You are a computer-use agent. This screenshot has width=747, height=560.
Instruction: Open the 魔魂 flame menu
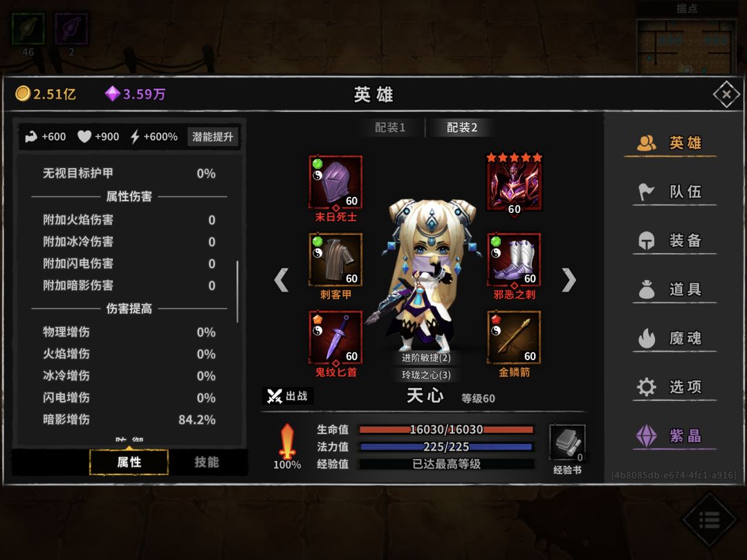(674, 338)
